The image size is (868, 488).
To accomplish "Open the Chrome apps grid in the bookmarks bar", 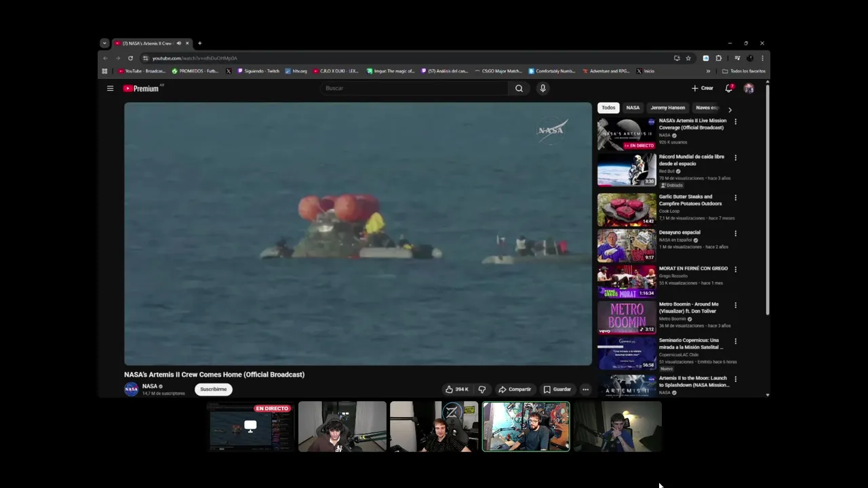I will click(x=104, y=71).
